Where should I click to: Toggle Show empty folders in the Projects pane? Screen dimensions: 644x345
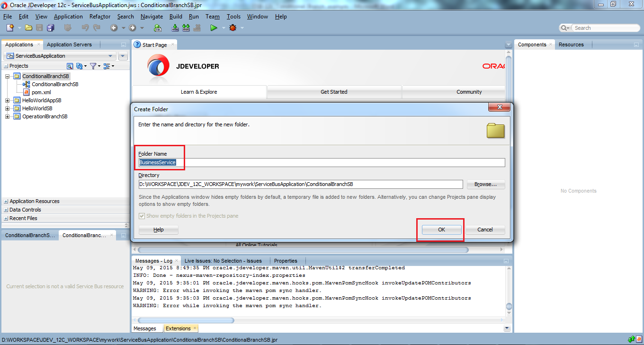[142, 216]
